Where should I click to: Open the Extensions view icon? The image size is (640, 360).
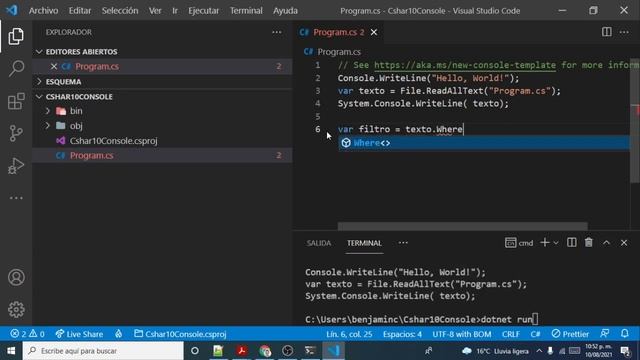click(x=16, y=101)
